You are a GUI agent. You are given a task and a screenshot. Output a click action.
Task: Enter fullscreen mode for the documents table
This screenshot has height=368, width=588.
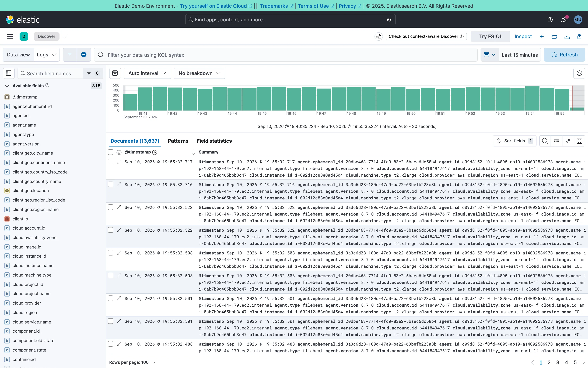click(x=579, y=141)
